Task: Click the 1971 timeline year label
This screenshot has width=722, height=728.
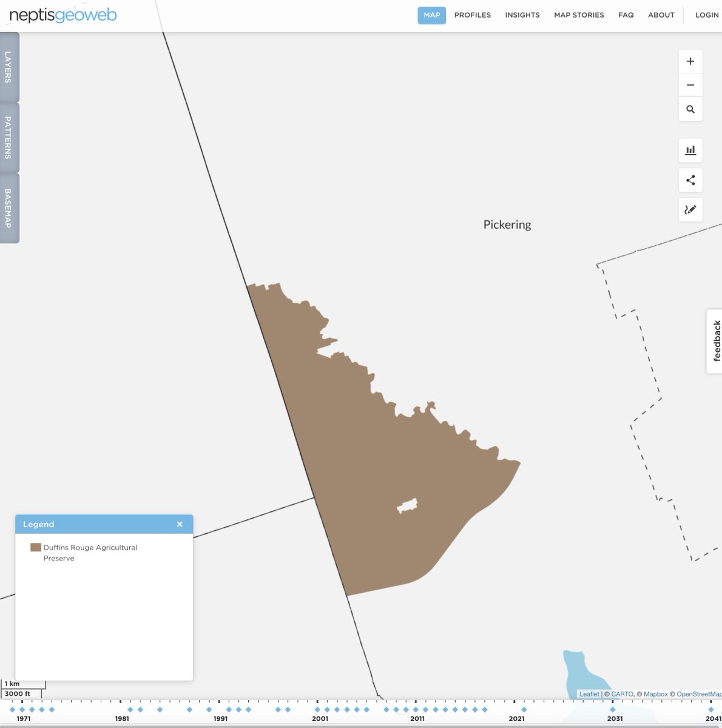Action: pyautogui.click(x=24, y=718)
